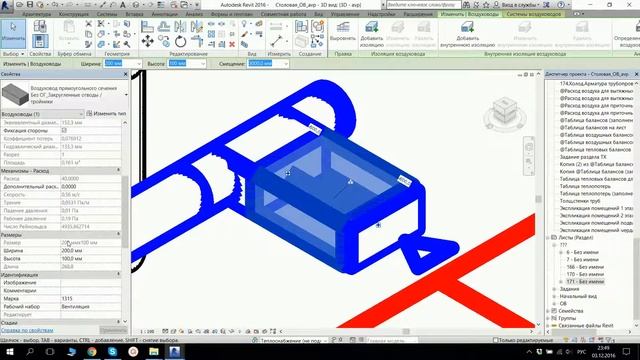640x360 pixels.
Task: Open Chrome from the taskbar
Action: click(x=92, y=351)
